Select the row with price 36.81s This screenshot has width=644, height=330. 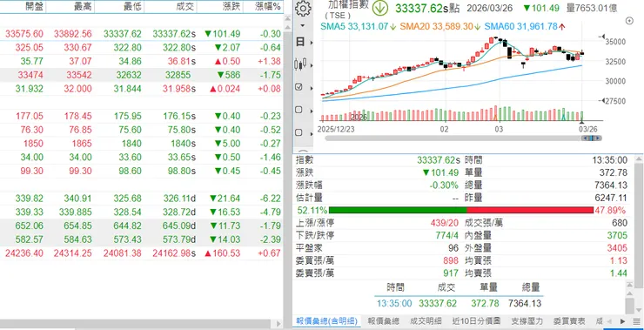click(141, 61)
